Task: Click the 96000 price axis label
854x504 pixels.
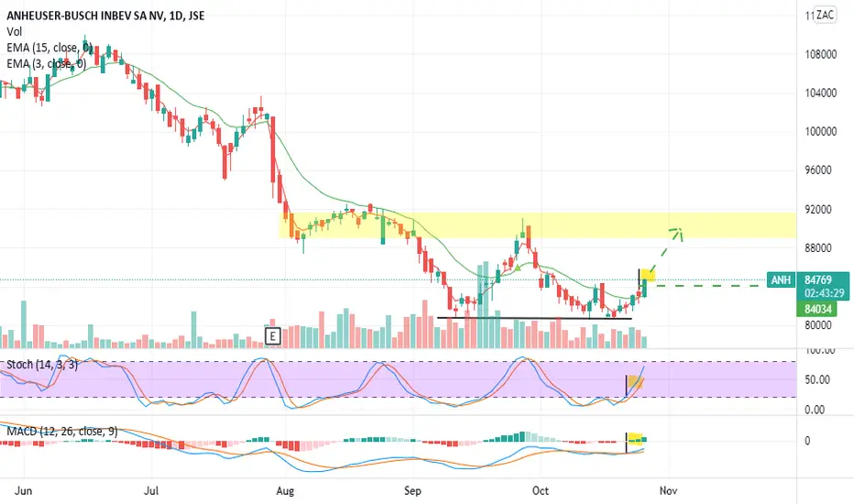Action: coord(818,170)
